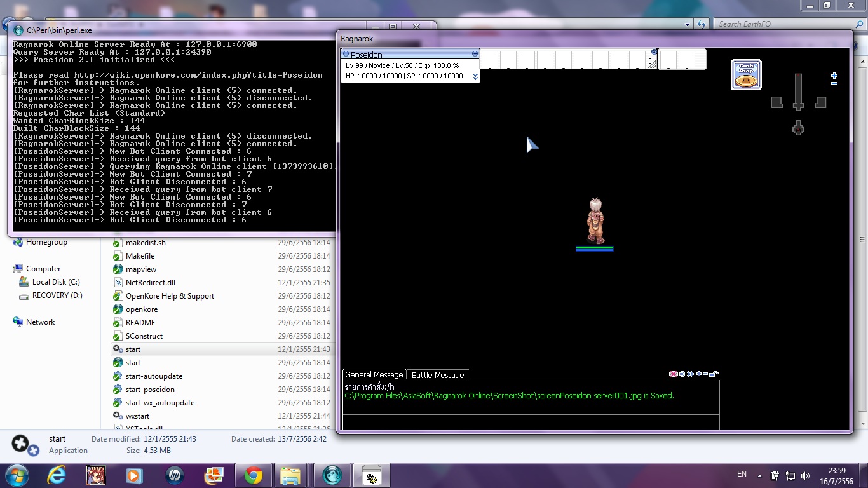Click the round chat options icon
The image size is (868, 488).
point(682,374)
